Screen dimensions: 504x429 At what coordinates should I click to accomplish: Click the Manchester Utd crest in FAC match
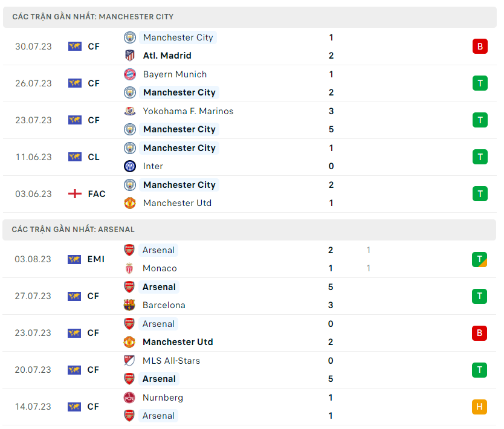[x=130, y=203]
